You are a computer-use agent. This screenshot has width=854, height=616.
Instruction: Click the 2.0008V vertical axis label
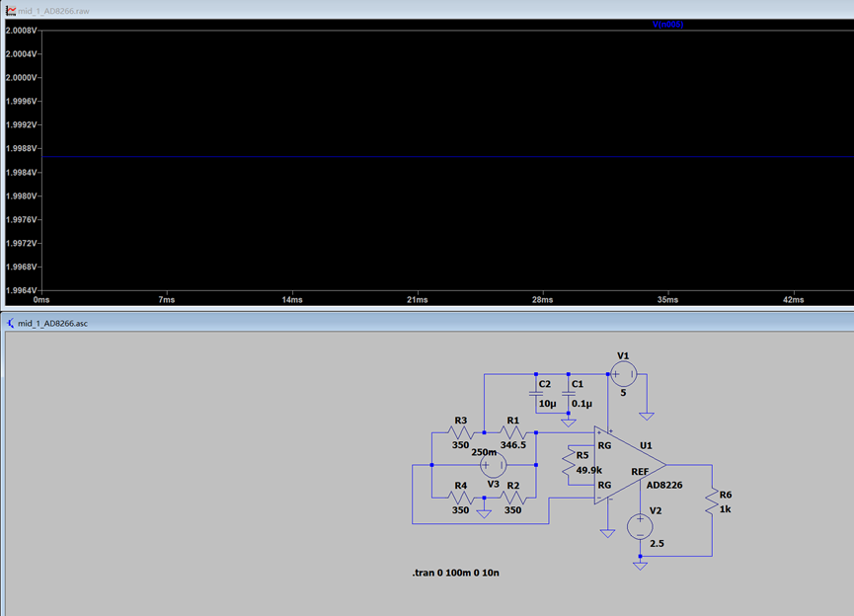point(22,31)
